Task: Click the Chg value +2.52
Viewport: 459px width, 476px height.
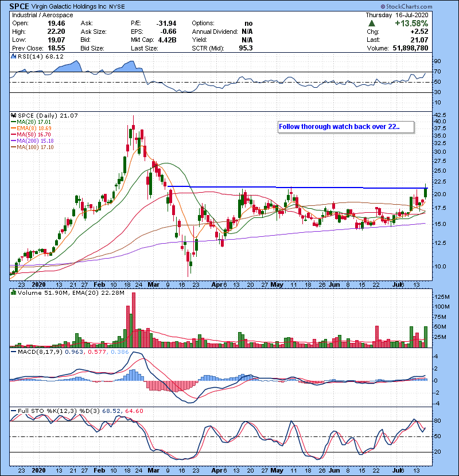Action: 419,32
